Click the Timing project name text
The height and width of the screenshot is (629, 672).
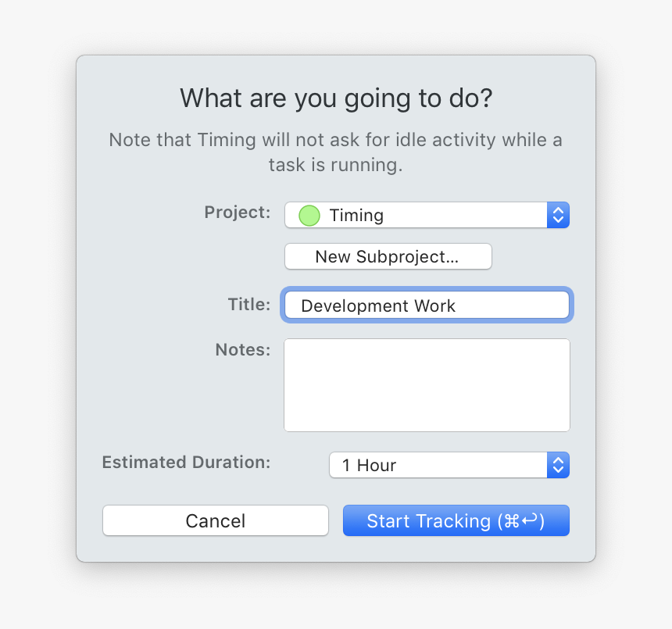(x=356, y=216)
